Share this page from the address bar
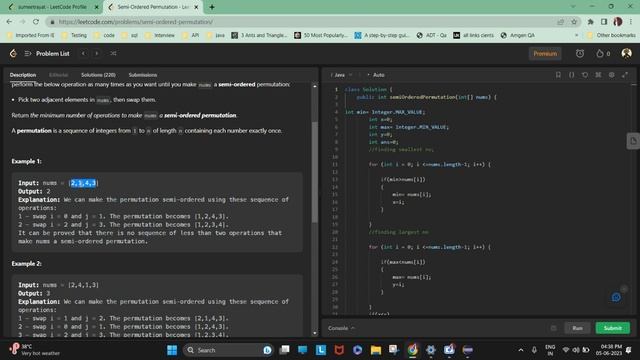Screen dimensions: 640x360 point(560,22)
